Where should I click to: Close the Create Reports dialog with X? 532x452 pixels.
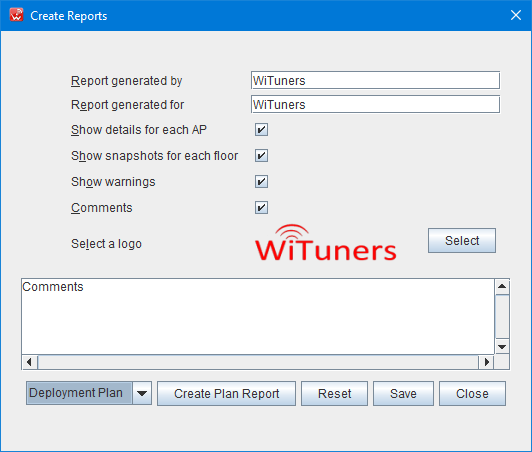(516, 15)
